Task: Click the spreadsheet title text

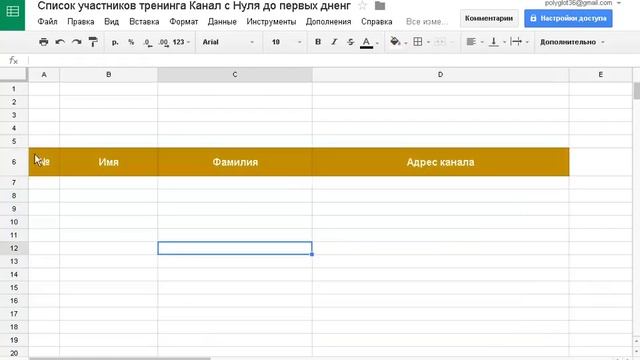Action: (194, 6)
